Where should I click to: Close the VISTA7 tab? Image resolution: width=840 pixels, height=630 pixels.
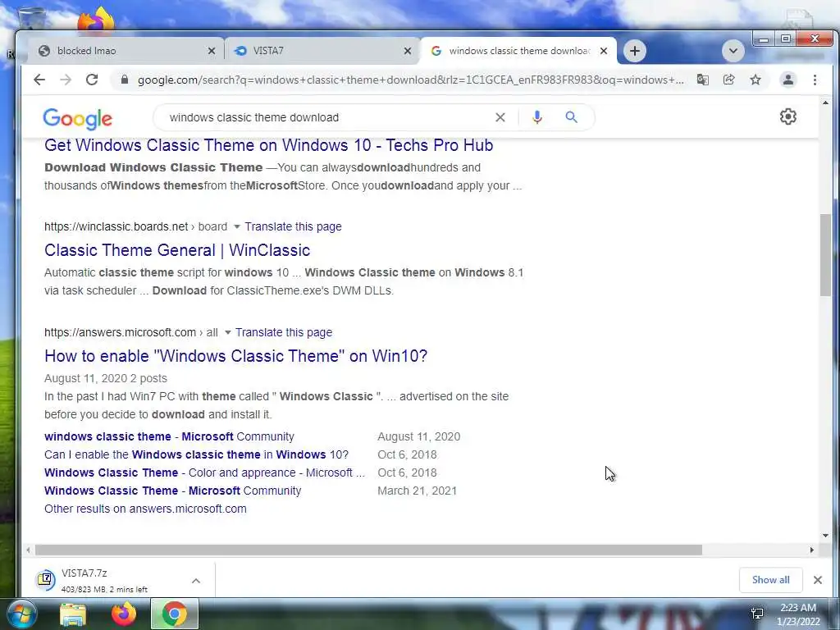pos(408,51)
